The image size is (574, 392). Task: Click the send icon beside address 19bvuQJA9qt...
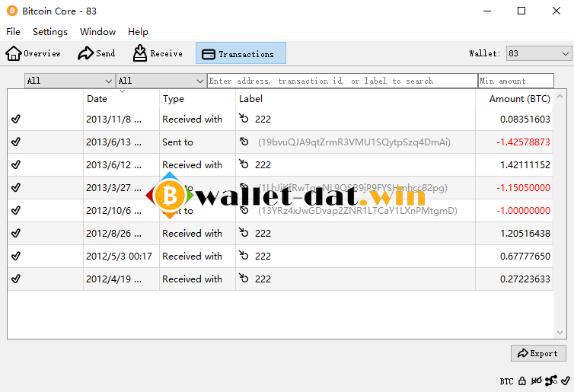click(x=244, y=142)
